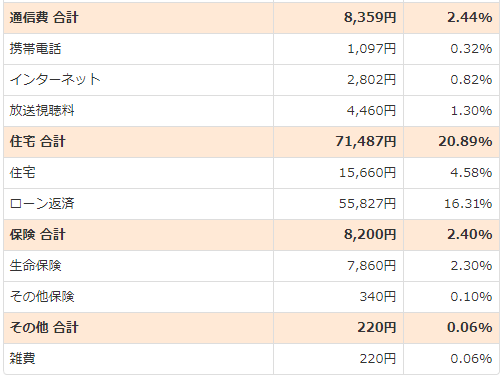Select the その他 合計 header row

click(x=251, y=328)
